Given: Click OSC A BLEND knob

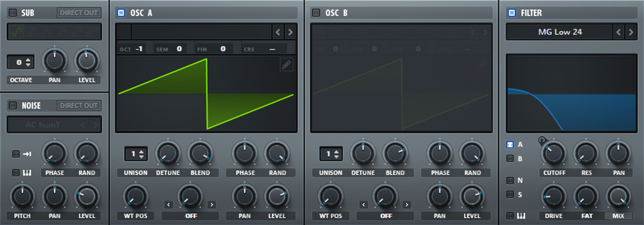Looking at the screenshot, I should click(200, 153).
